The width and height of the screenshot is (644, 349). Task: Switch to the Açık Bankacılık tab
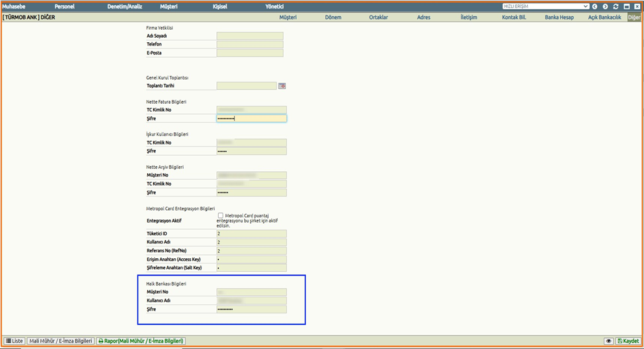coord(604,18)
